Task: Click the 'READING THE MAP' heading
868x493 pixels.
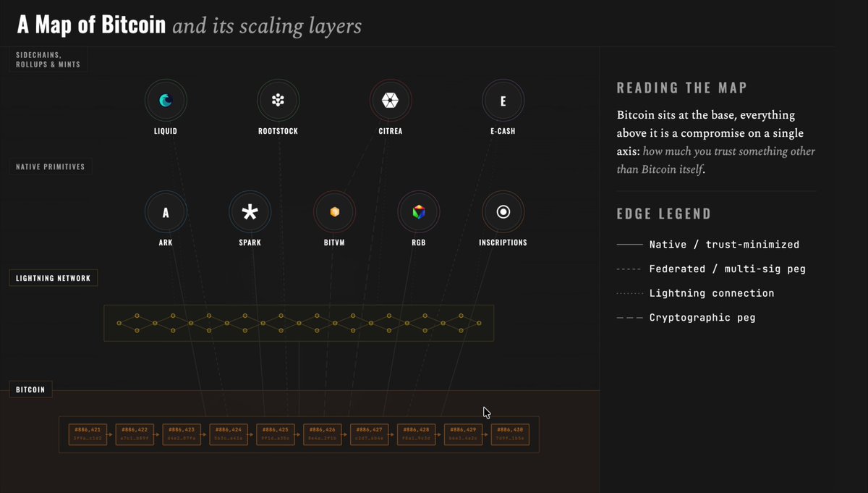Action: tap(682, 88)
